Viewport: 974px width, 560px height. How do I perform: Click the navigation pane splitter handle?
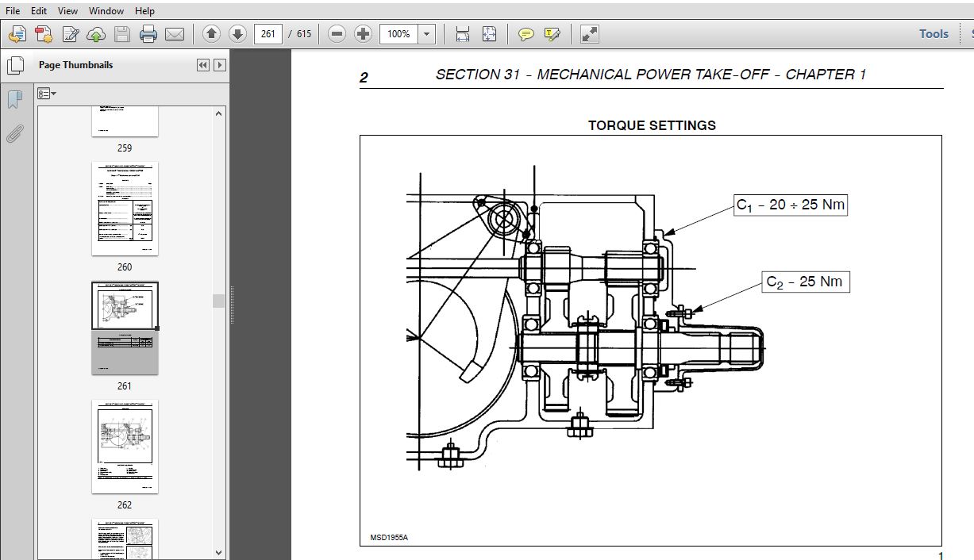coord(233,305)
